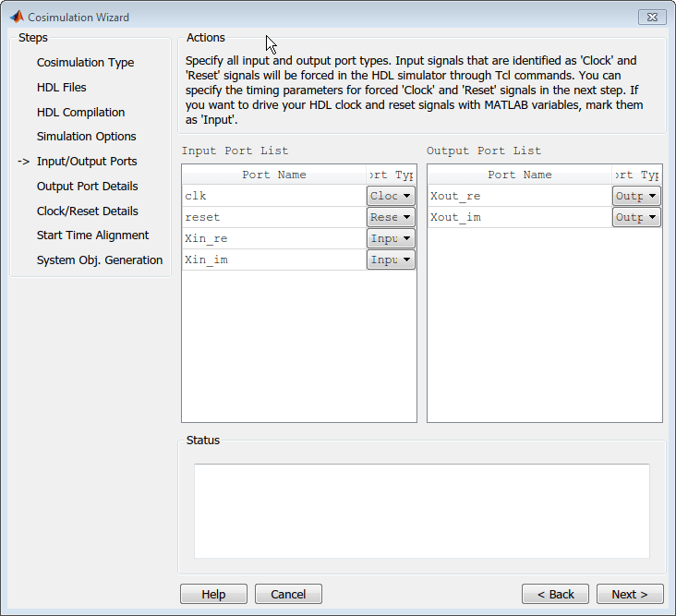Click the Output Port List label
Image resolution: width=676 pixels, height=616 pixels.
484,151
